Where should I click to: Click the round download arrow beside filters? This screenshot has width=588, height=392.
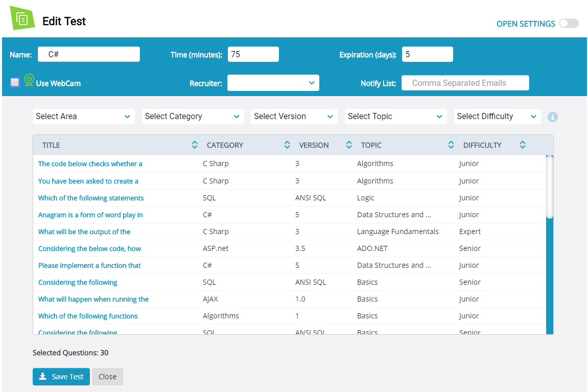(552, 117)
